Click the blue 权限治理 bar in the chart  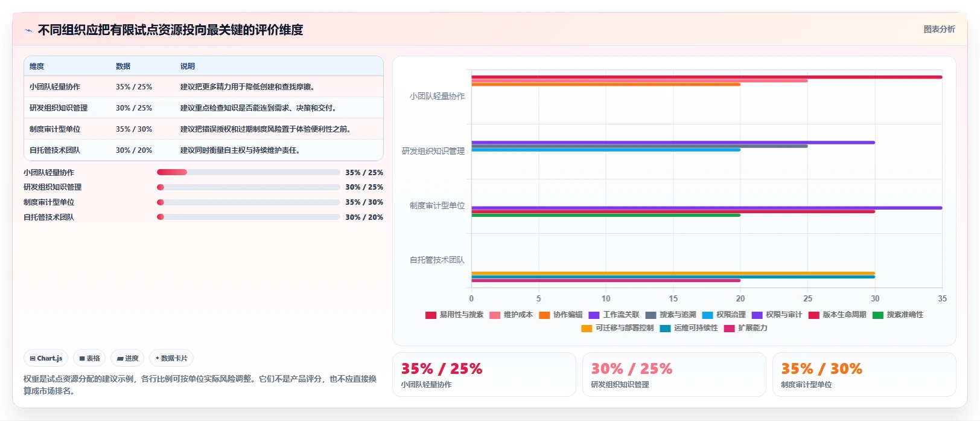point(606,150)
